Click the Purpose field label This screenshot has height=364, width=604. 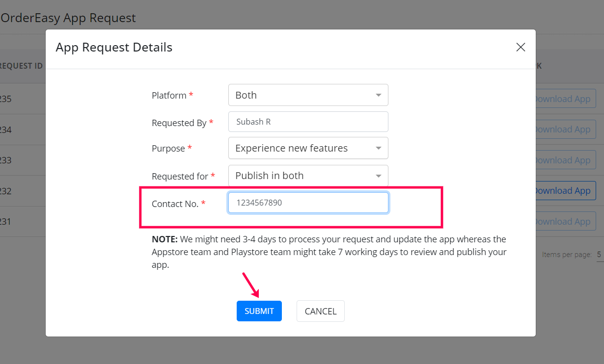click(x=168, y=149)
